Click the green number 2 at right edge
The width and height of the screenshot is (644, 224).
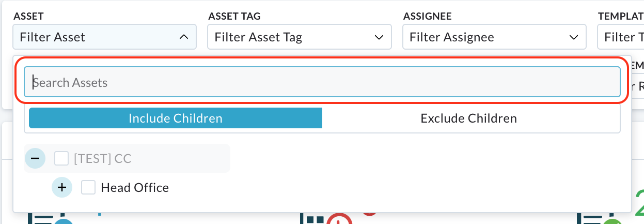pyautogui.click(x=639, y=203)
